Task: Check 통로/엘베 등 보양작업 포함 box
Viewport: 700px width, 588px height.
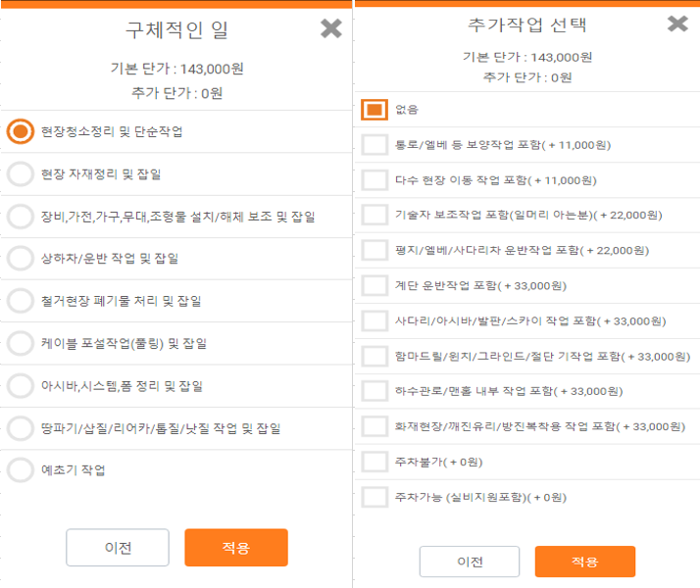Action: (375, 145)
